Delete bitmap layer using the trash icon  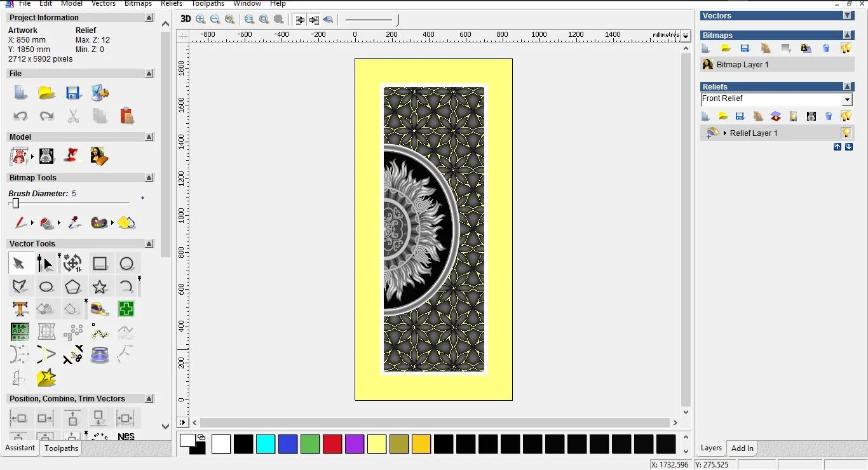click(x=826, y=48)
